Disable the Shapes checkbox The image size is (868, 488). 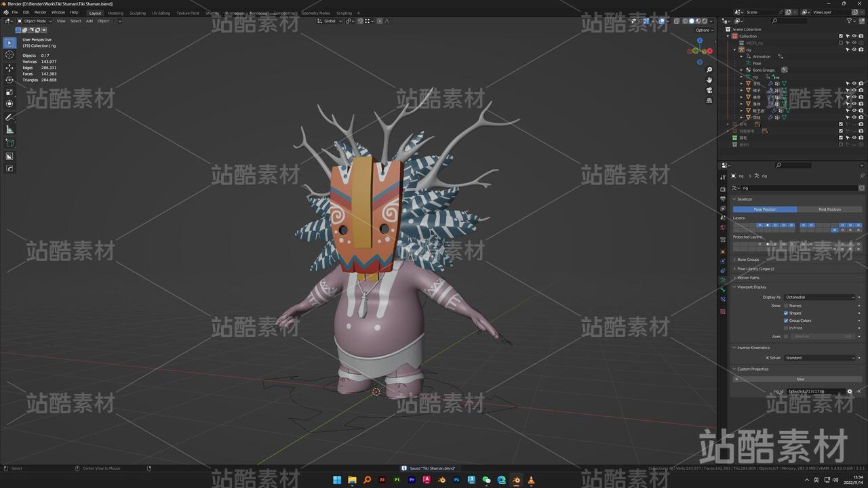tap(786, 313)
